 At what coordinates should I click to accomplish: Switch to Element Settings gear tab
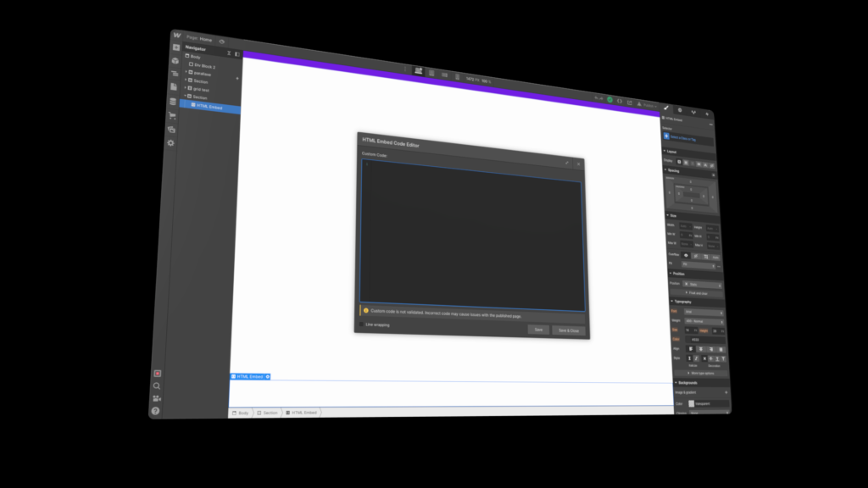(x=680, y=110)
